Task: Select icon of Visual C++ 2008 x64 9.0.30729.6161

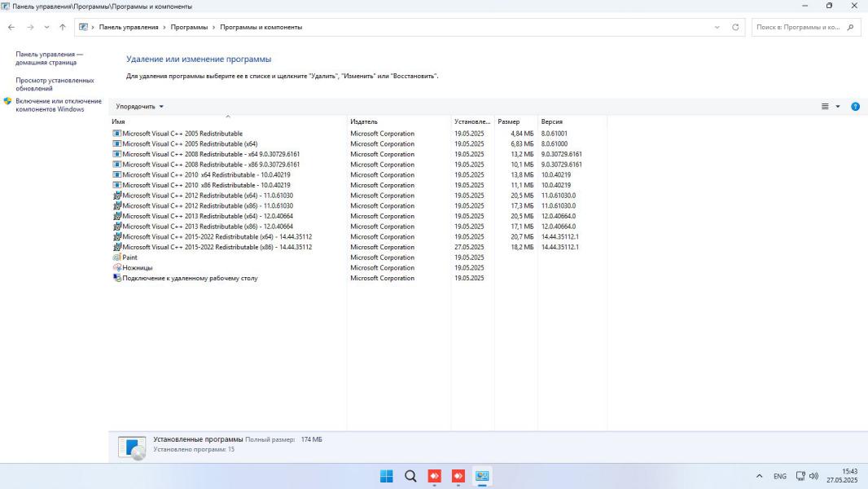Action: coord(116,154)
